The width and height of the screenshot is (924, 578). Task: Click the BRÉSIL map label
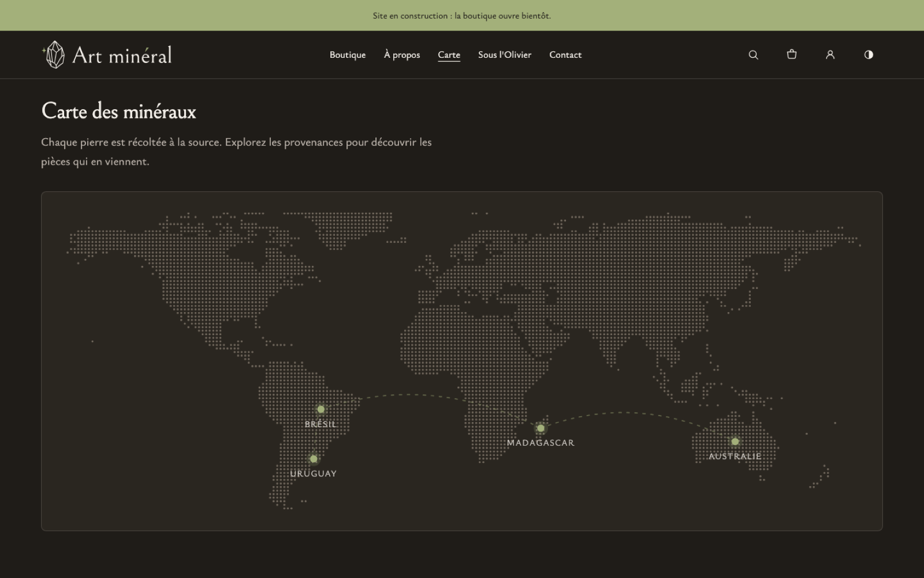pyautogui.click(x=321, y=424)
